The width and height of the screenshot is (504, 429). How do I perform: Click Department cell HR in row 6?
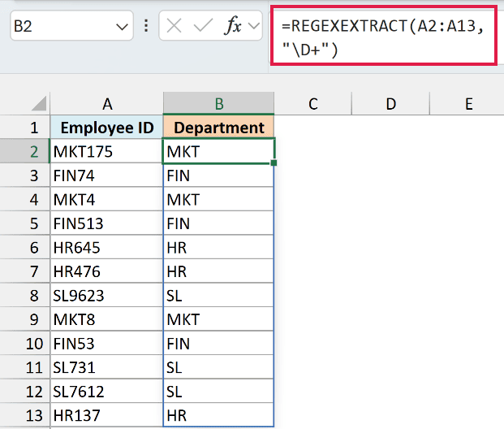pyautogui.click(x=218, y=247)
